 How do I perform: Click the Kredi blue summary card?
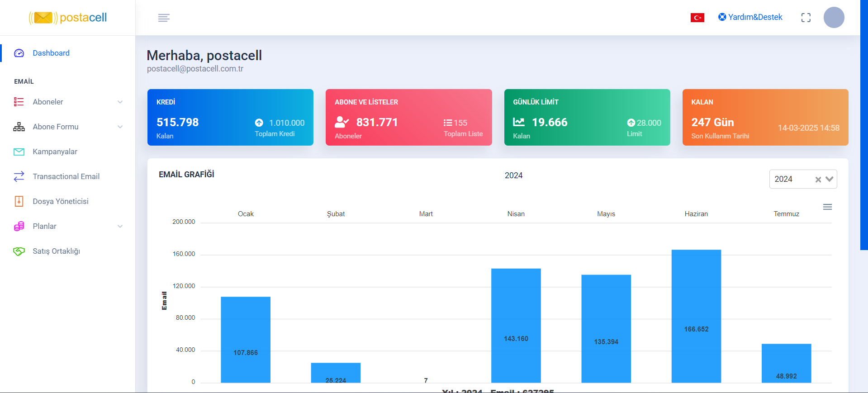(x=230, y=117)
